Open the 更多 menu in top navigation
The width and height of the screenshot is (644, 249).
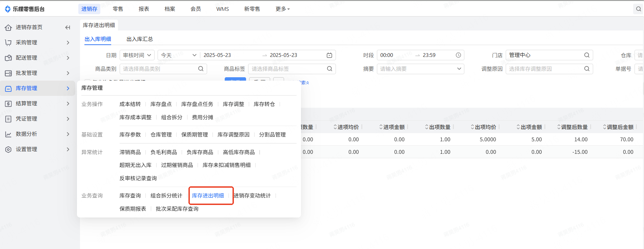pyautogui.click(x=283, y=9)
